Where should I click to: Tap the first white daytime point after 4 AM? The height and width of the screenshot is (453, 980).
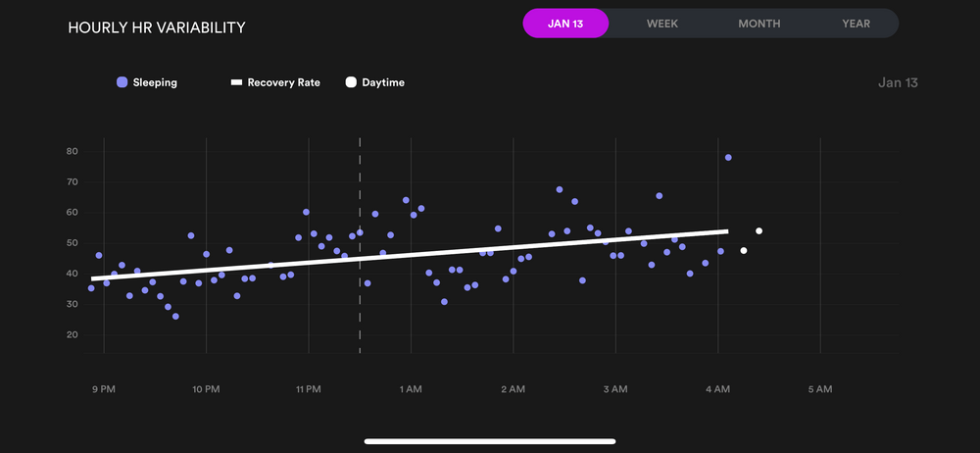[744, 251]
